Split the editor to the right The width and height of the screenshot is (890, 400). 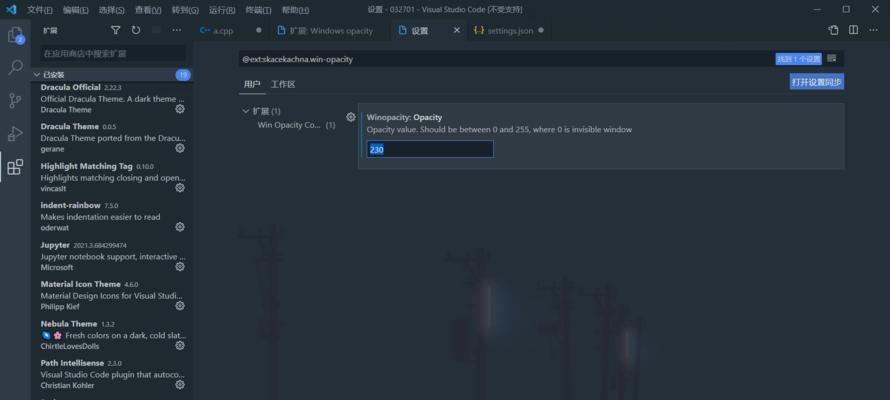click(853, 31)
